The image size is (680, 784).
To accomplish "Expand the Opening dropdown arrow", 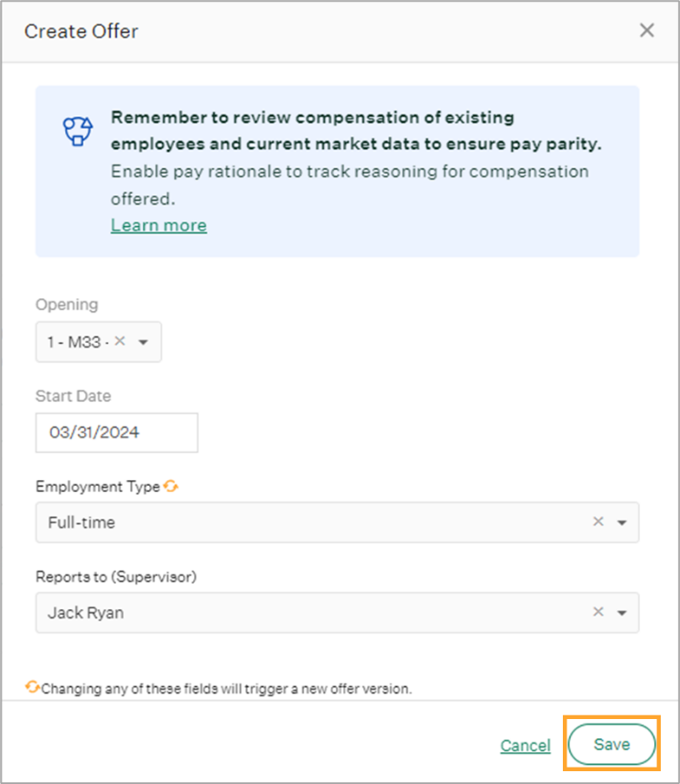I will click(143, 342).
